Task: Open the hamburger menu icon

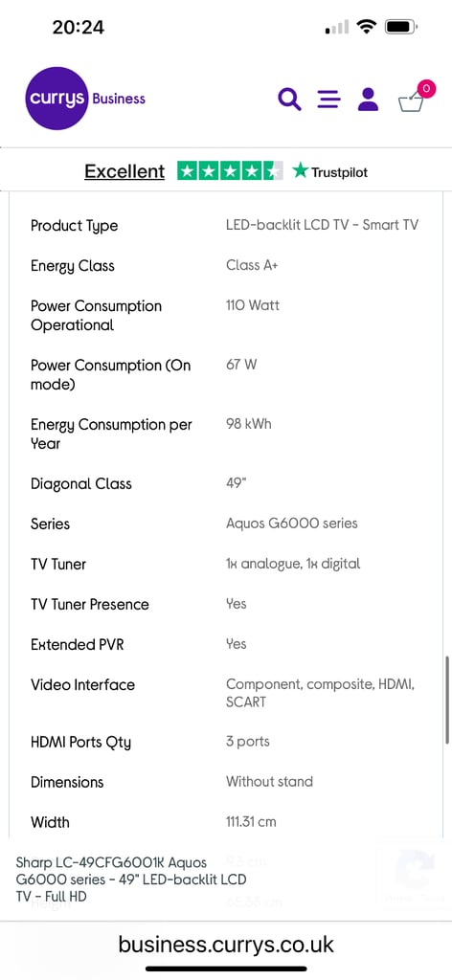Action: tap(328, 100)
